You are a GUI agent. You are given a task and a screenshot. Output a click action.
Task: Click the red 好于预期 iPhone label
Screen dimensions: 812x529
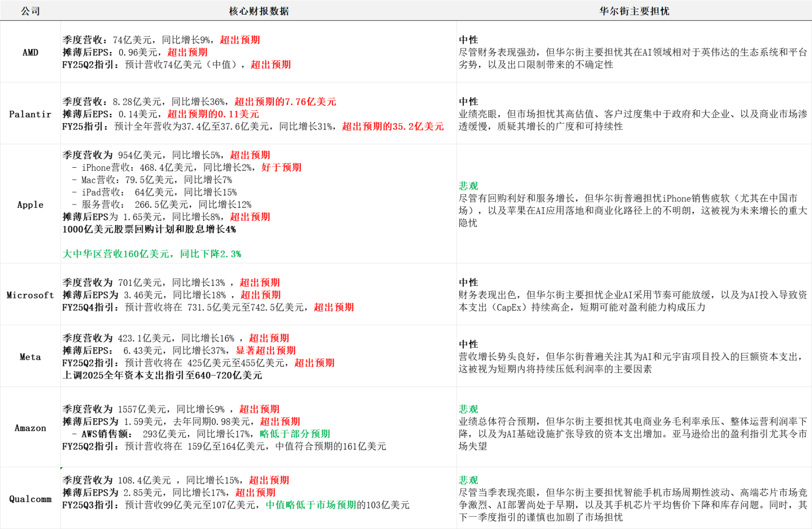(x=282, y=167)
